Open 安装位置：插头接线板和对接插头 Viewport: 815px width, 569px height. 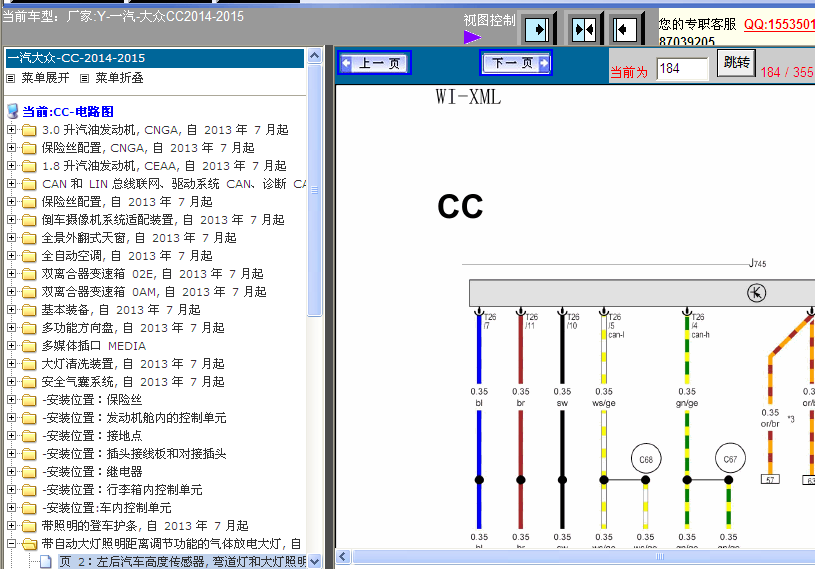tap(135, 454)
